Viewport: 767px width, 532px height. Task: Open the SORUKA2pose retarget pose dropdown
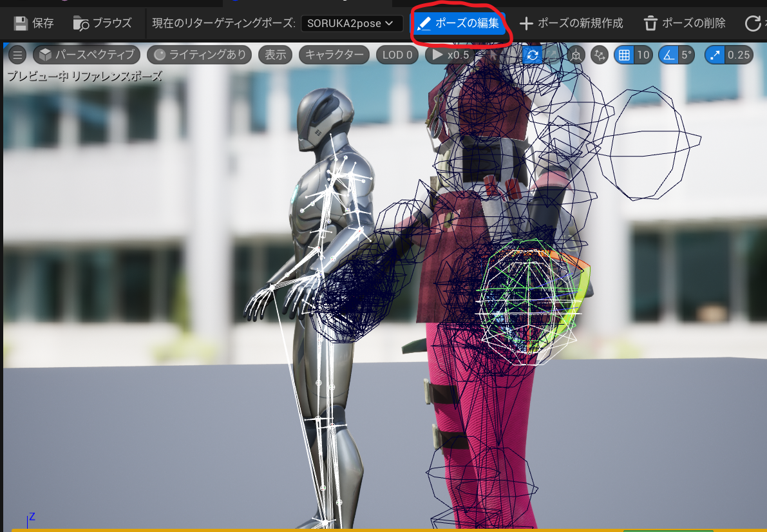[351, 23]
